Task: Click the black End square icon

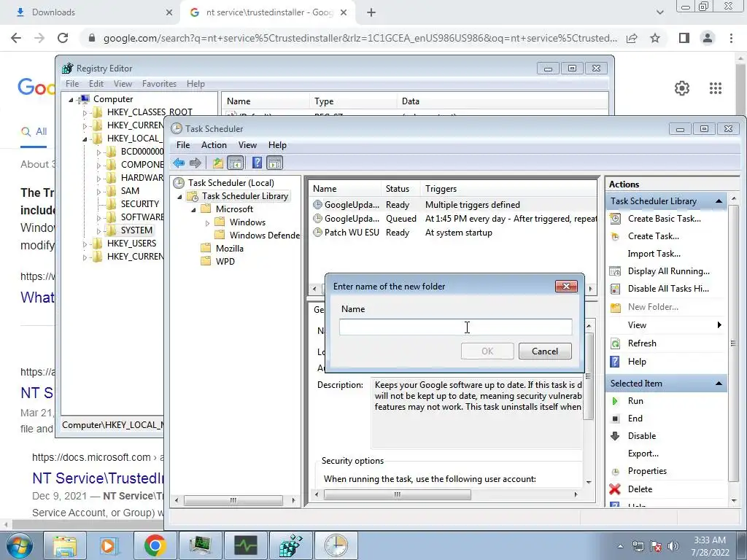Action: tap(616, 419)
